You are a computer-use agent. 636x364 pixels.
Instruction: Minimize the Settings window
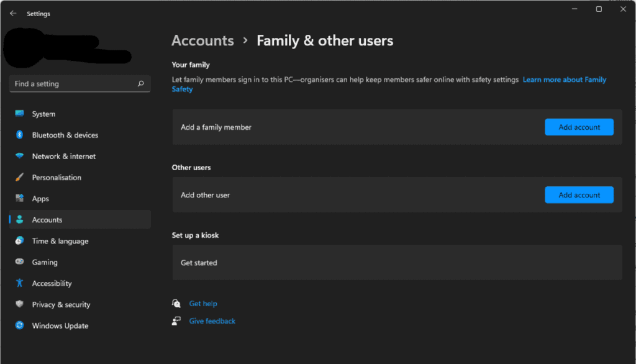click(x=575, y=9)
